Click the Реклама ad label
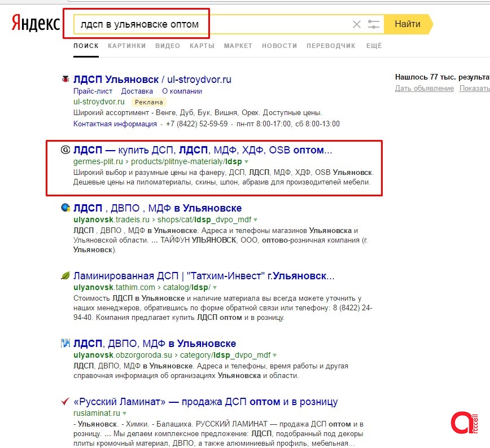The height and width of the screenshot is (448, 490). pyautogui.click(x=149, y=102)
